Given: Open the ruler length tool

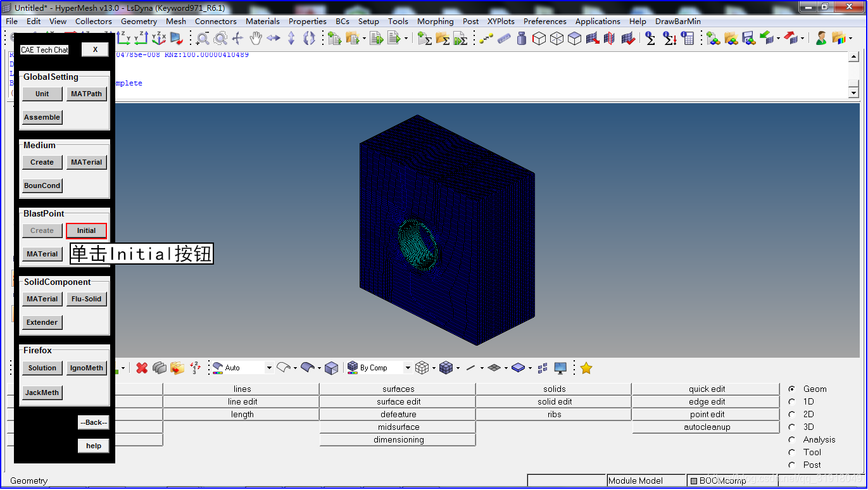Looking at the screenshot, I should click(x=504, y=39).
